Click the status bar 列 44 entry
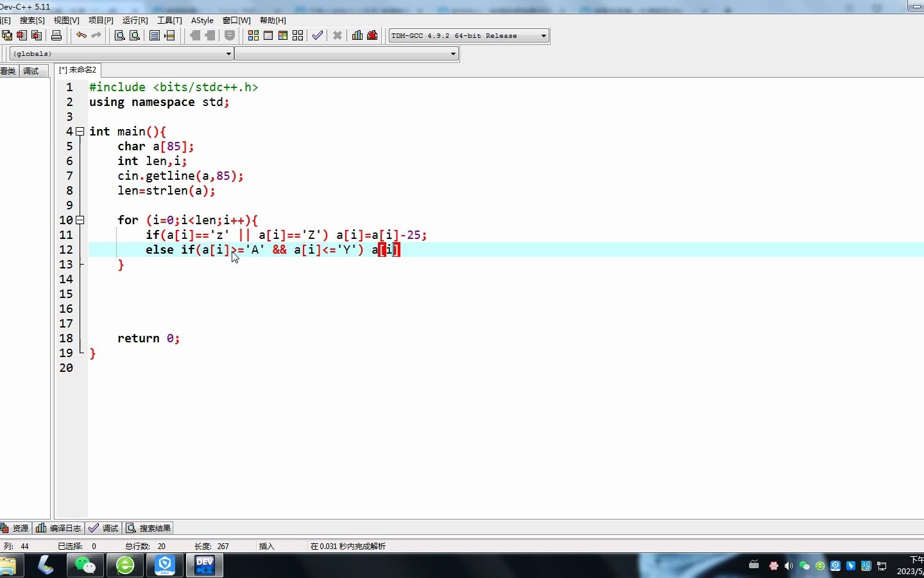924x578 pixels. [16, 547]
